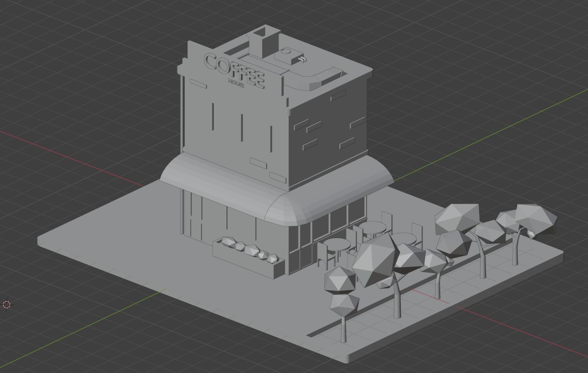The width and height of the screenshot is (588, 373).
Task: Select the curved awning above the shop entrance
Action: pos(276,190)
